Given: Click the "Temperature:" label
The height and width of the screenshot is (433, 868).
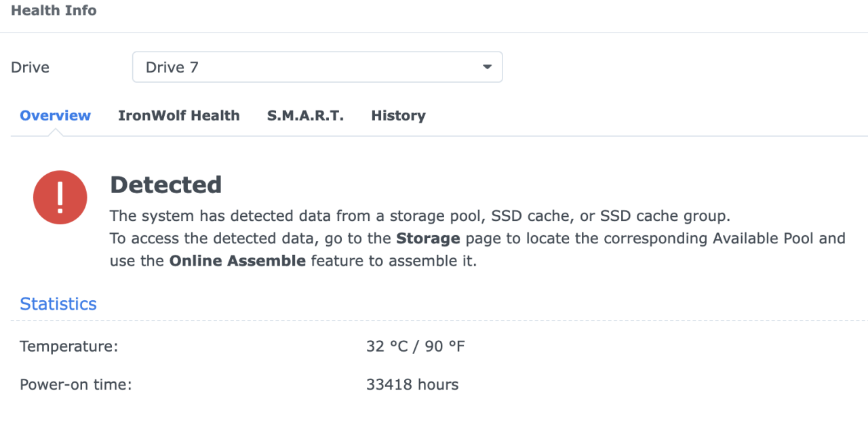Looking at the screenshot, I should [69, 347].
